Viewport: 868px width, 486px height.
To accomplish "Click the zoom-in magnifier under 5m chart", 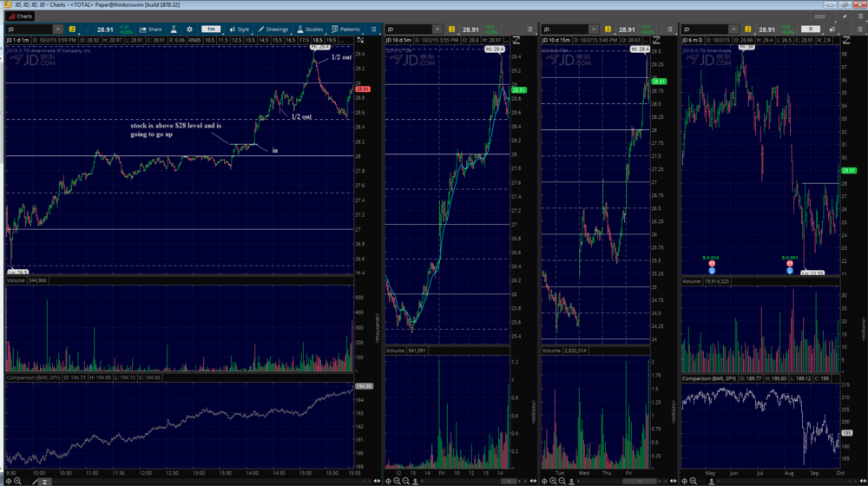I will tap(397, 482).
